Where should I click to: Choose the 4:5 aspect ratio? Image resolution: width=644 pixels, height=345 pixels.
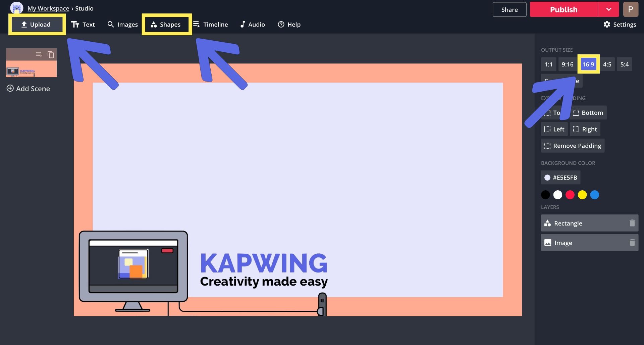(607, 64)
